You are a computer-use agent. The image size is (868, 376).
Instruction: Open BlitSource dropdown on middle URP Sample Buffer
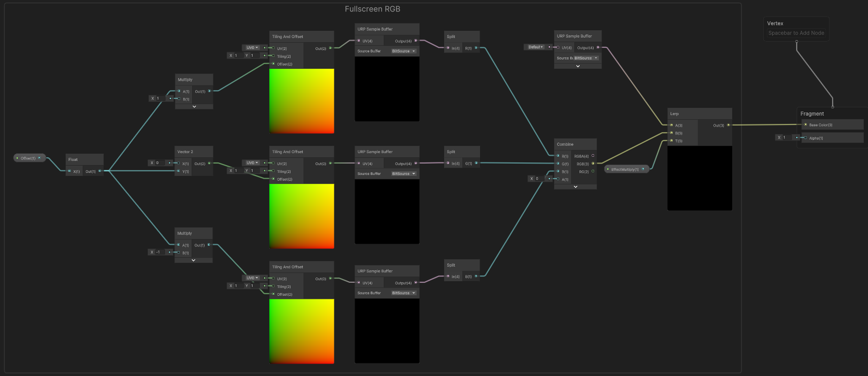click(x=404, y=174)
